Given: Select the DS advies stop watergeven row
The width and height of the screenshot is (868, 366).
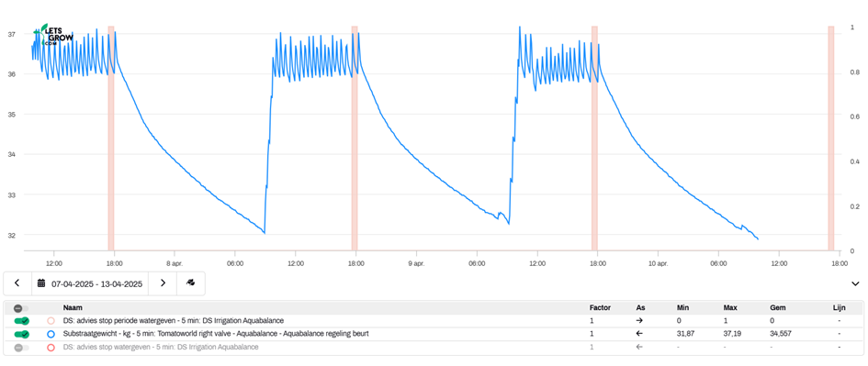Looking at the screenshot, I should coord(434,348).
